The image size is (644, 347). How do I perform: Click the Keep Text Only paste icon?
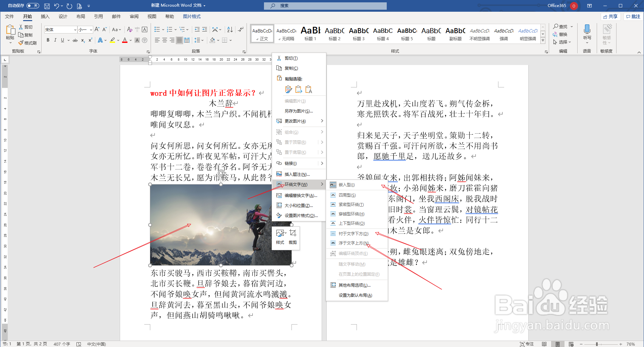click(x=309, y=89)
